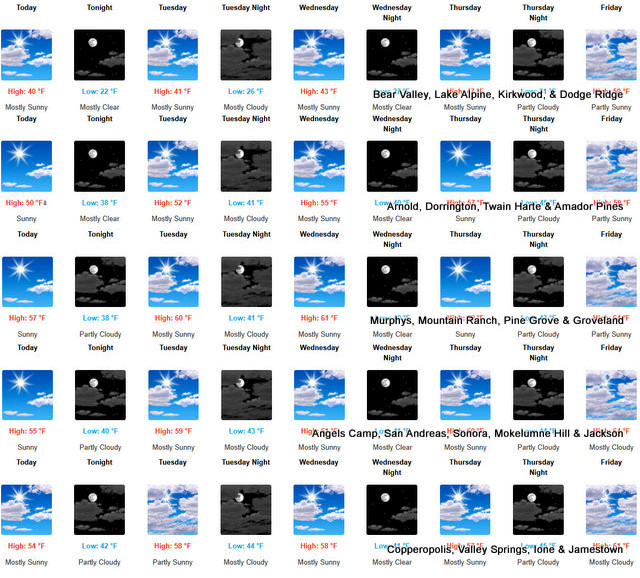The height and width of the screenshot is (578, 640).
Task: Select the cloudy night icon above Low: 26 °F
Action: (246, 54)
